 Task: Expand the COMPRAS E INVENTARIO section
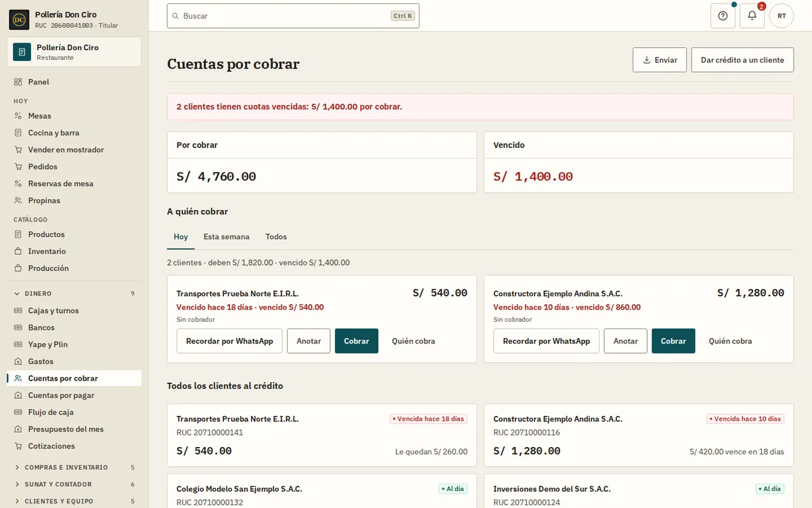coord(74,467)
